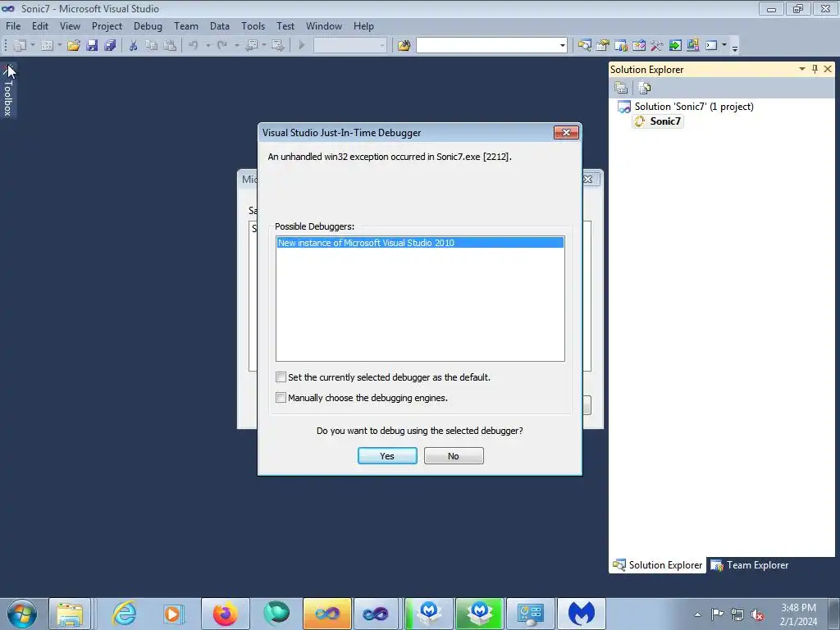
Task: Click the taskbar clock showing 3:48 PM
Action: pyautogui.click(x=798, y=614)
